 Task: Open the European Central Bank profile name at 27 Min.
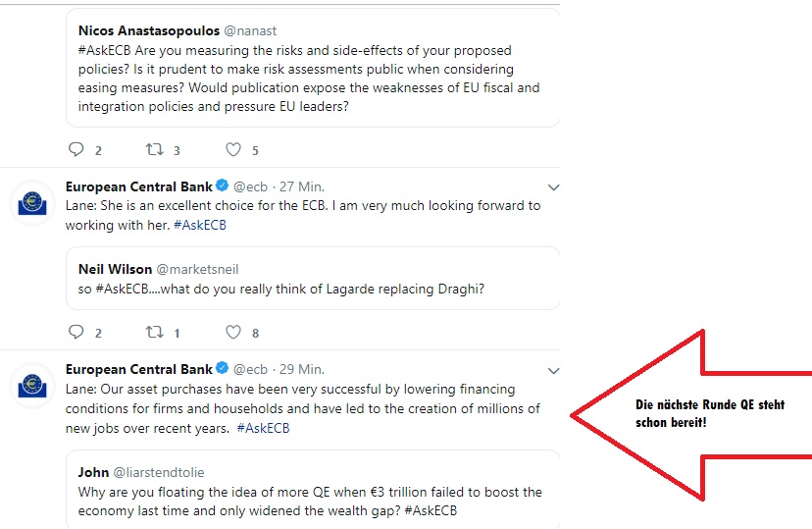138,186
